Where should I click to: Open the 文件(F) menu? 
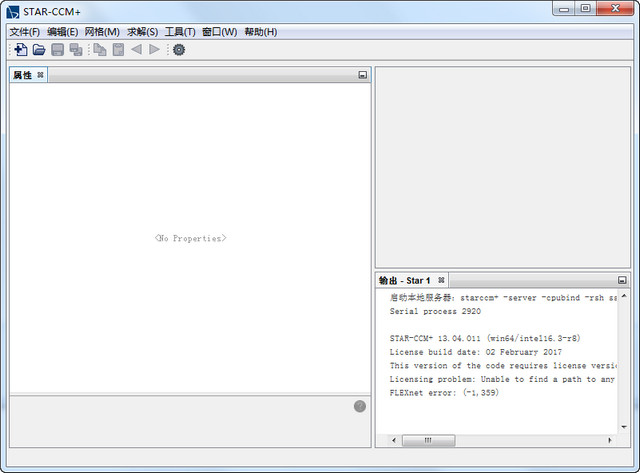click(24, 32)
